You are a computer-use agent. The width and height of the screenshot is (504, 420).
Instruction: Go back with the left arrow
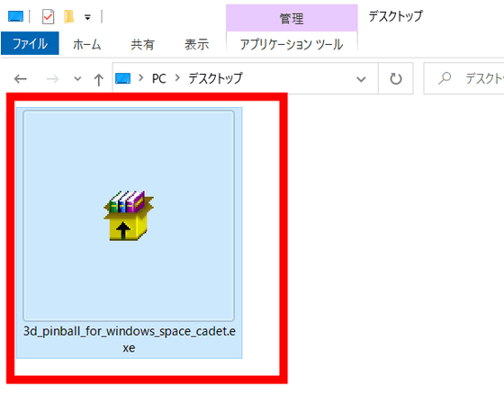(x=20, y=78)
